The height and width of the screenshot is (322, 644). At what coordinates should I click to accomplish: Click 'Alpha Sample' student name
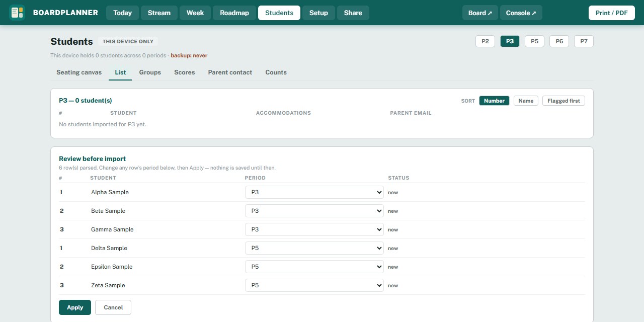110,192
